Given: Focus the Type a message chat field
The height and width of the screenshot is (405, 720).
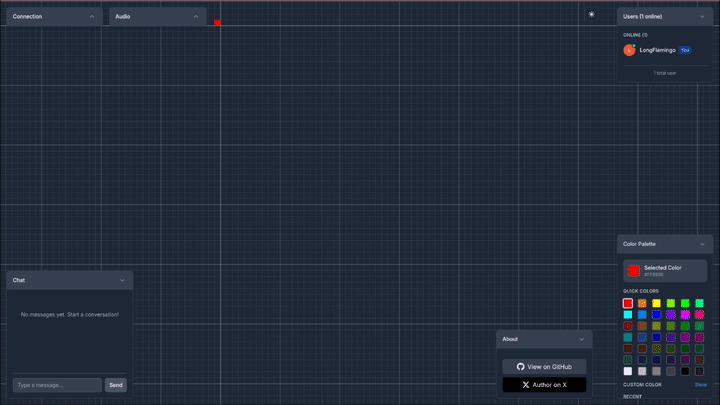Looking at the screenshot, I should point(57,385).
